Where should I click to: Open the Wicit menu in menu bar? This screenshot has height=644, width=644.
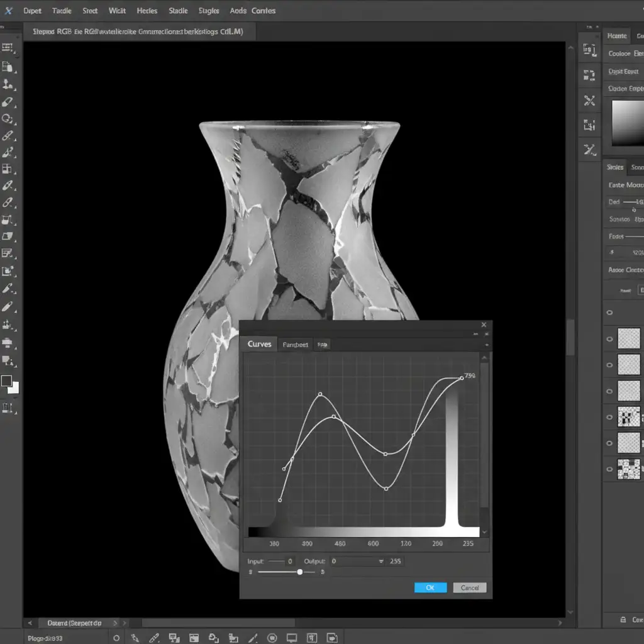point(117,11)
